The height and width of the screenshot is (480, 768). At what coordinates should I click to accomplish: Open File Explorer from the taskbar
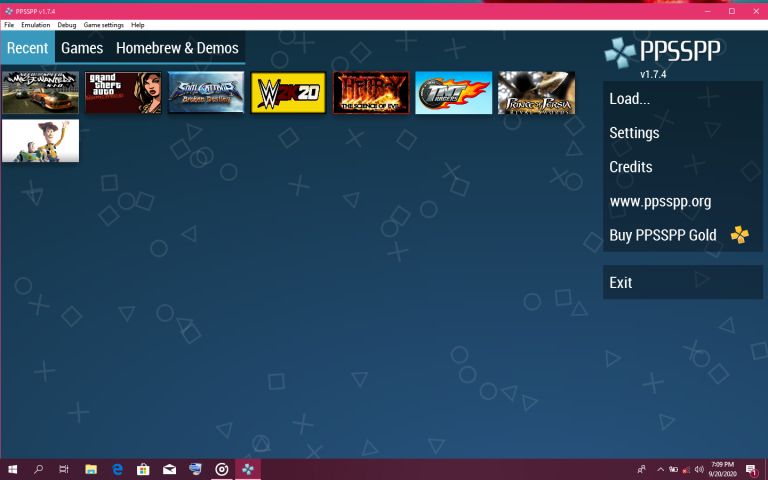click(91, 470)
